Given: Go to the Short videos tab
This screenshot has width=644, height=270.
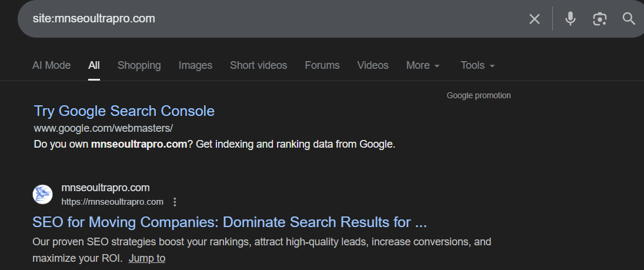Looking at the screenshot, I should point(258,65).
